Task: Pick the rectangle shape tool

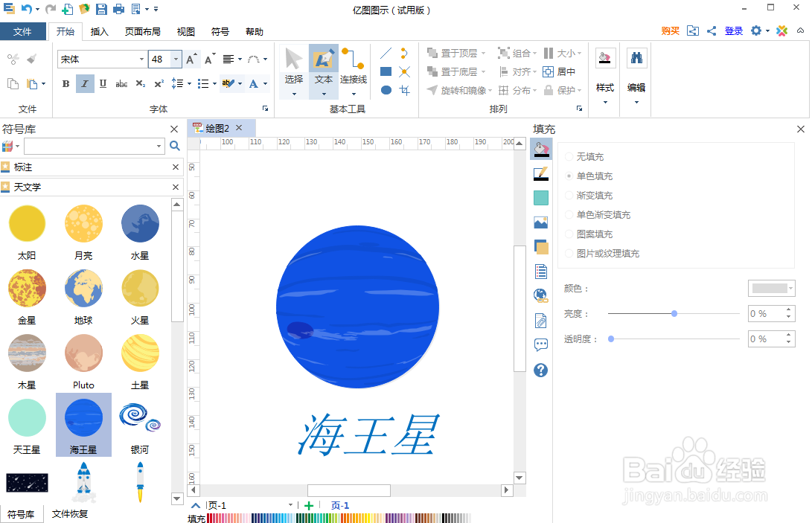Action: (386, 72)
